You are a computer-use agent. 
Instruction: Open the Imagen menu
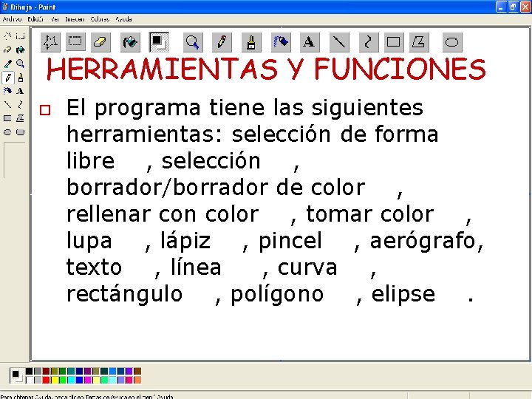pyautogui.click(x=75, y=19)
